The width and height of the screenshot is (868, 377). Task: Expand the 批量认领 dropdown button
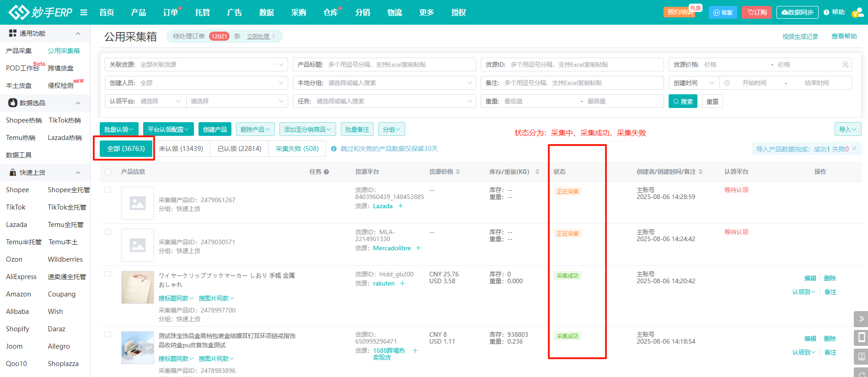pyautogui.click(x=119, y=129)
